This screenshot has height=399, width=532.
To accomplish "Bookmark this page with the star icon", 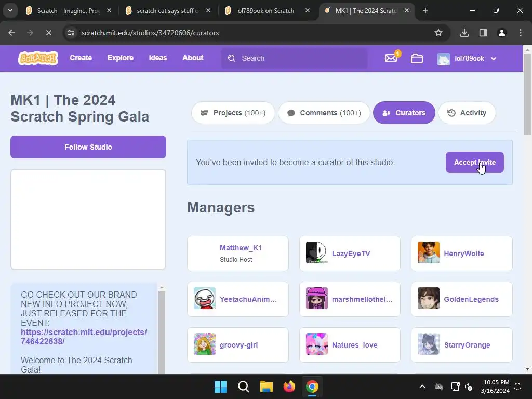I will [x=438, y=33].
